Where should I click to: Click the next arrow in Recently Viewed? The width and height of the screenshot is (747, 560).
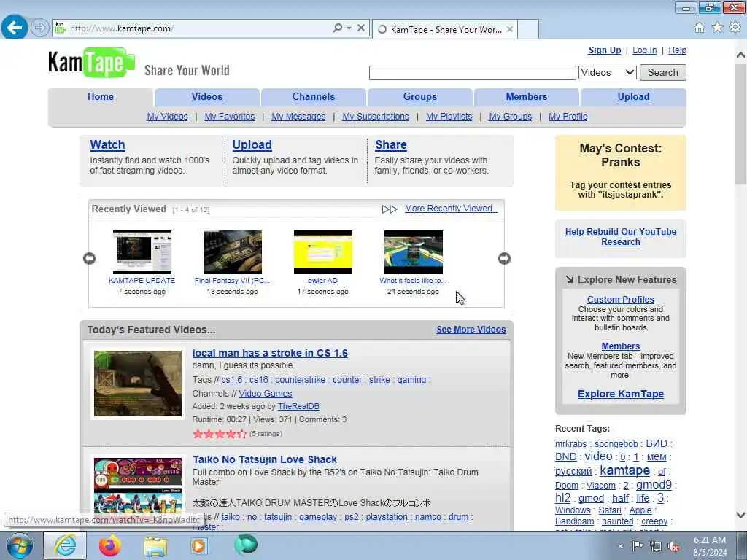pyautogui.click(x=504, y=258)
